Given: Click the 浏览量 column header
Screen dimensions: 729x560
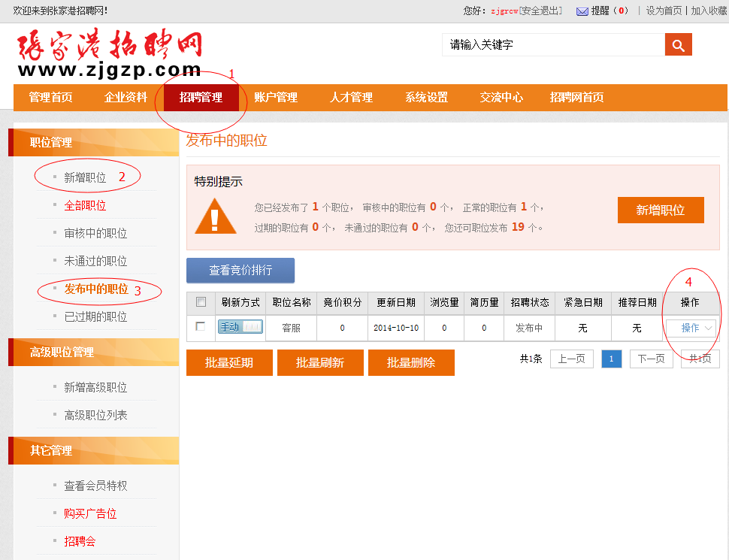Looking at the screenshot, I should [444, 303].
